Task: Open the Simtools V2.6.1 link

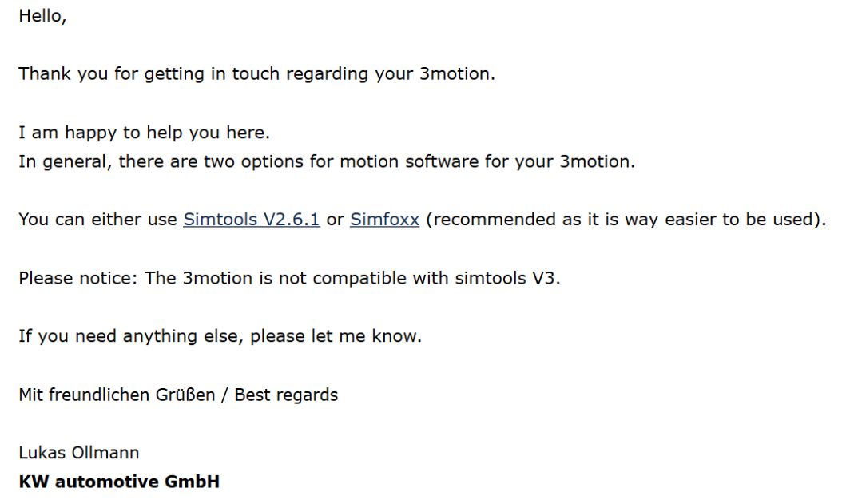Action: click(x=251, y=220)
